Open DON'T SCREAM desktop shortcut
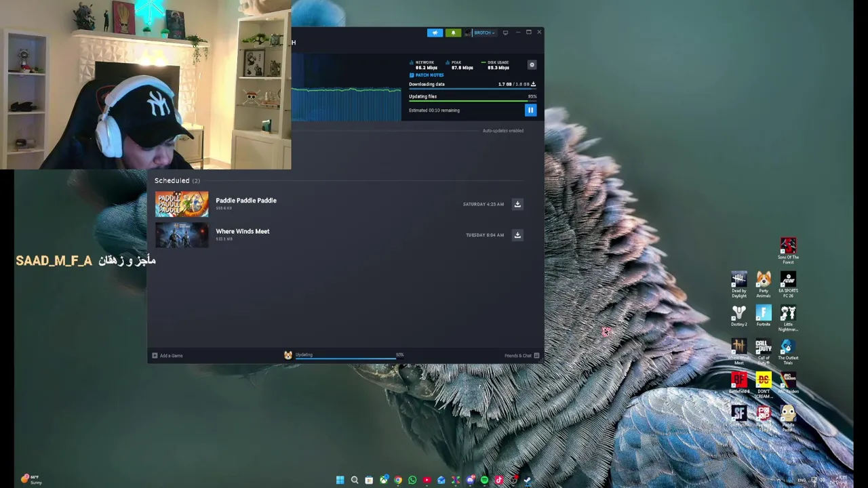Image resolution: width=868 pixels, height=488 pixels. (x=764, y=385)
